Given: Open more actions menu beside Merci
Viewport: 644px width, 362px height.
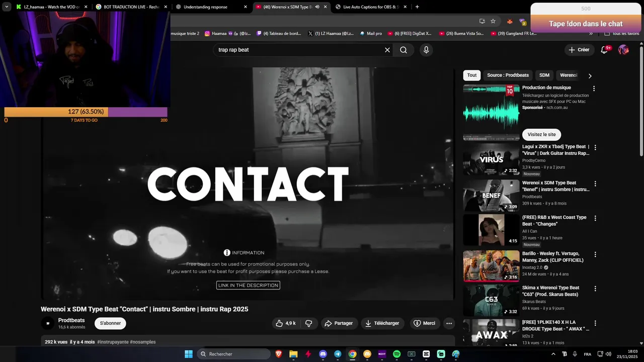Looking at the screenshot, I should [x=449, y=323].
